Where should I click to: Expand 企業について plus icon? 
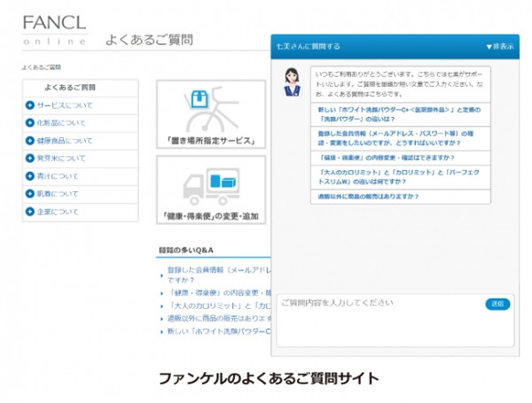tap(30, 212)
